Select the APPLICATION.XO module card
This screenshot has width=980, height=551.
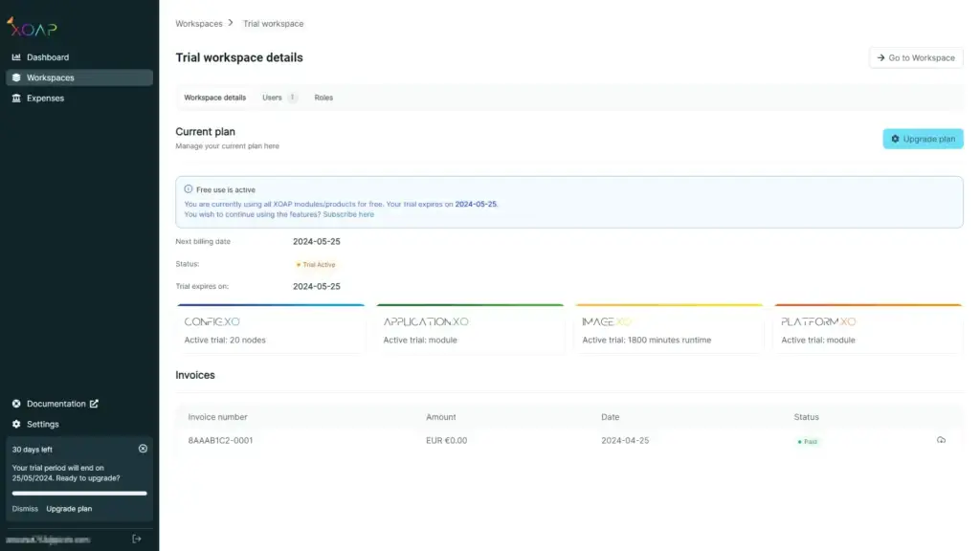click(x=470, y=329)
